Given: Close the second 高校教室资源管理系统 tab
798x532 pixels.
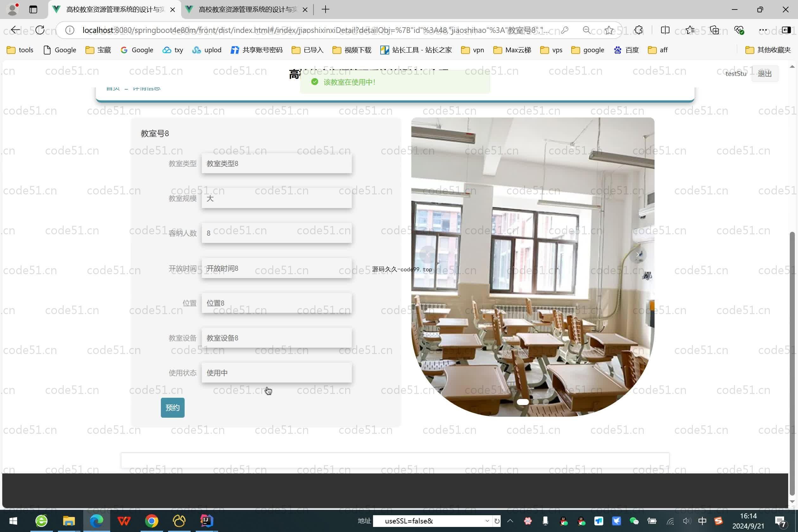Looking at the screenshot, I should 305,9.
